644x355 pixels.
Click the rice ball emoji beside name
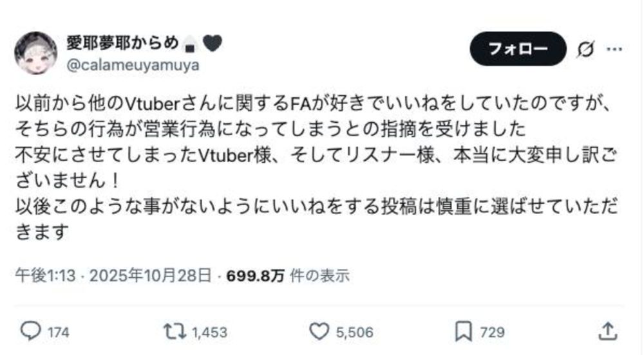(190, 44)
